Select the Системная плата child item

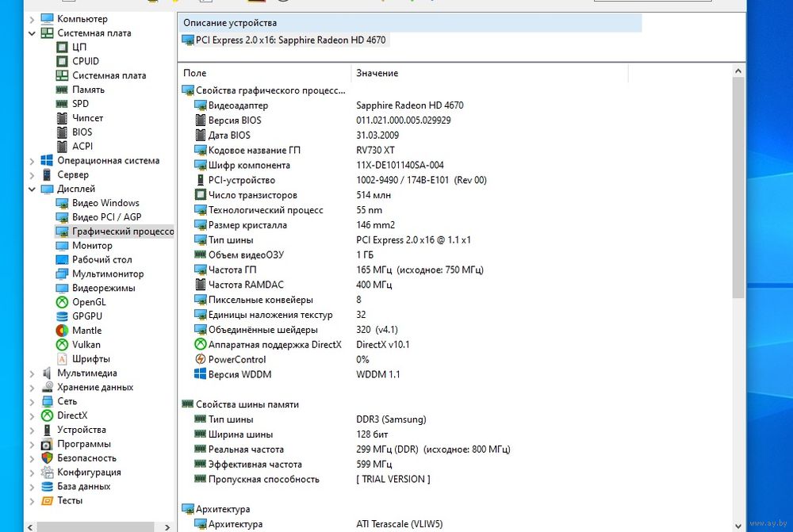pos(109,75)
